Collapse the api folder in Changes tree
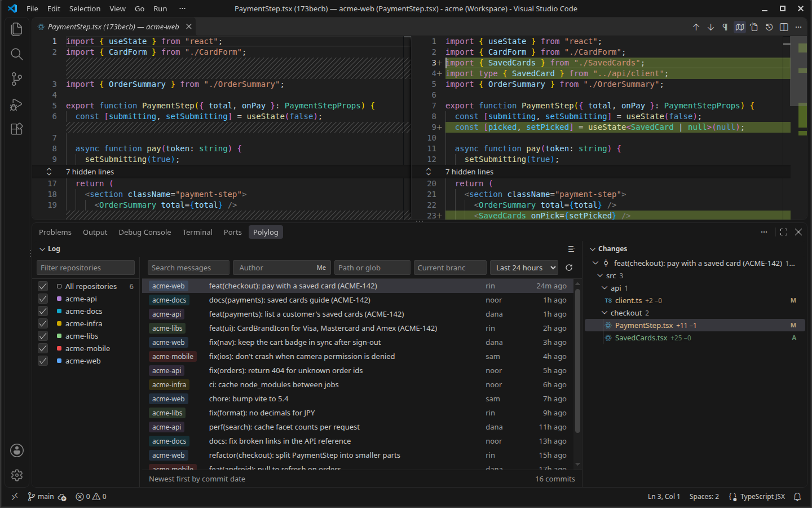This screenshot has width=812, height=508. tap(604, 288)
